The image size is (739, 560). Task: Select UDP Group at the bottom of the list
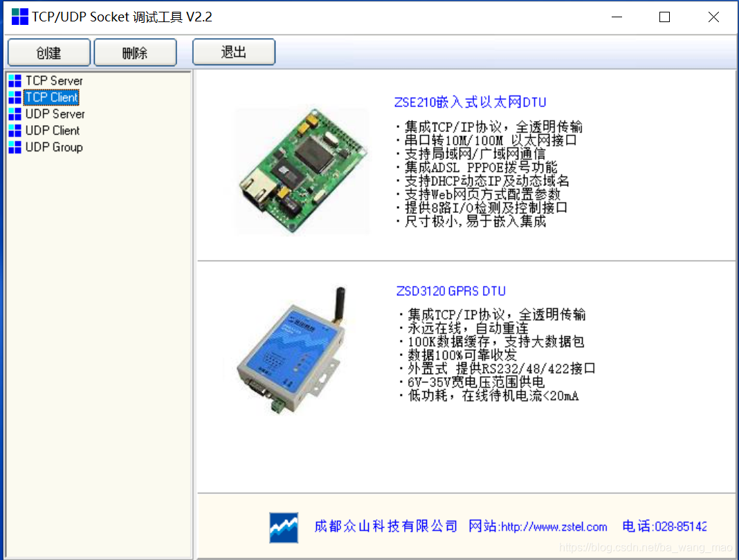pos(55,147)
